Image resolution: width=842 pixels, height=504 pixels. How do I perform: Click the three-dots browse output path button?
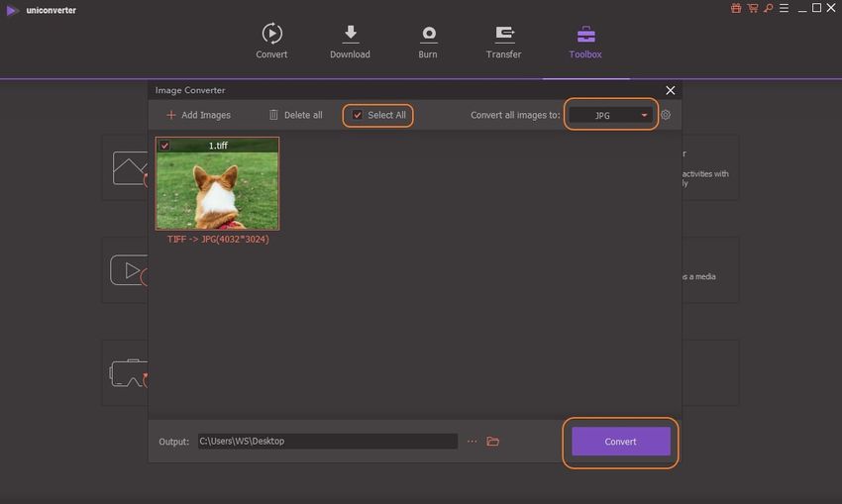click(x=472, y=442)
